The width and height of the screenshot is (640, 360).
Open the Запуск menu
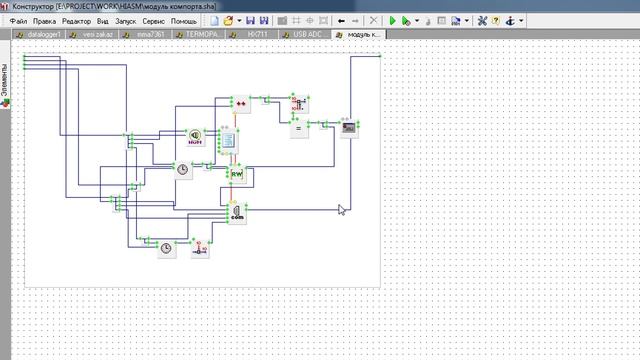125,21
